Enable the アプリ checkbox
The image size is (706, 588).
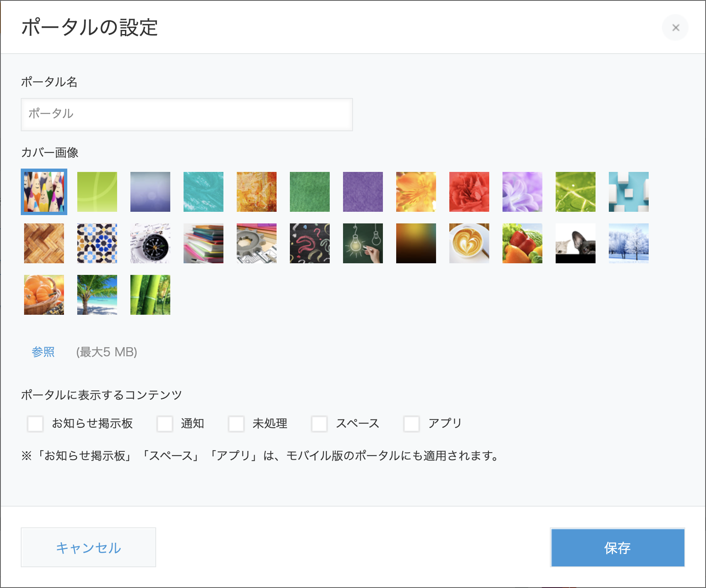[x=412, y=424]
